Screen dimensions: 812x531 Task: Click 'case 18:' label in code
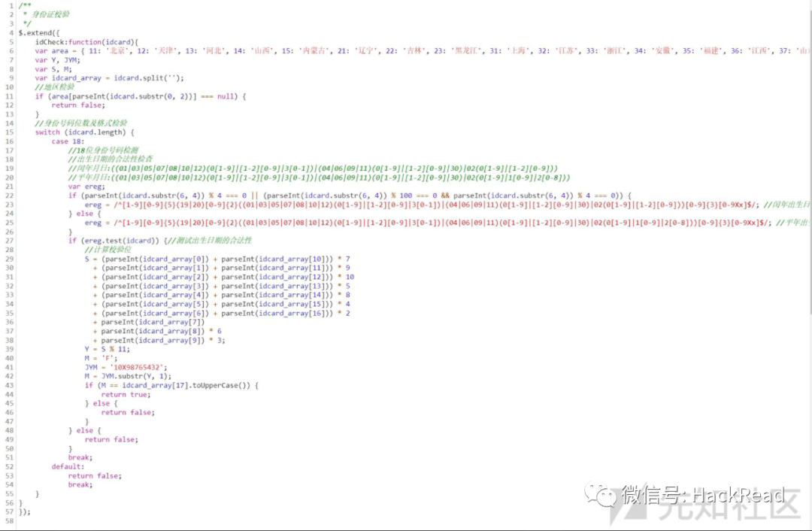pos(68,141)
